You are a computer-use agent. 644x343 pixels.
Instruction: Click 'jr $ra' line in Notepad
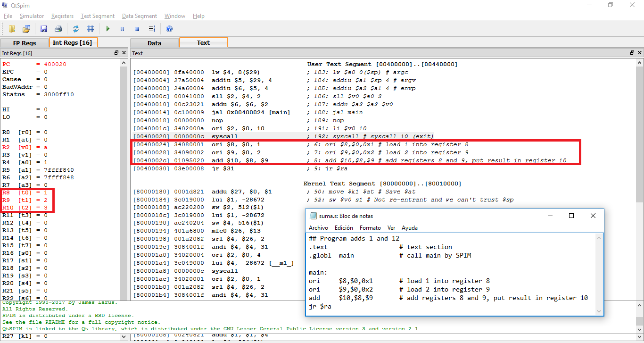[x=320, y=306]
